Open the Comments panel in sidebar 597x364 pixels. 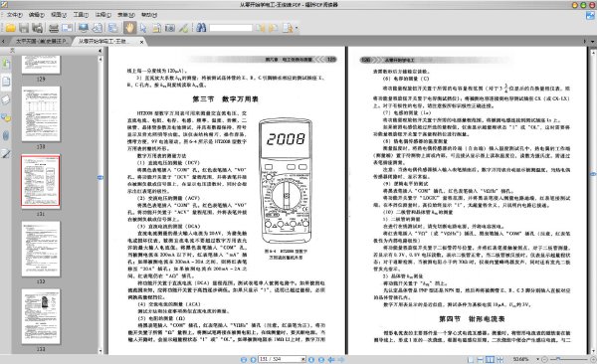(6, 117)
